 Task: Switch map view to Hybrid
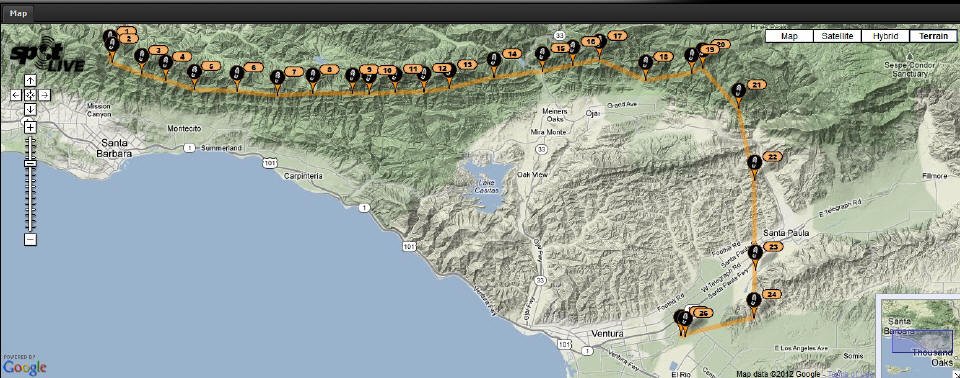pos(885,36)
